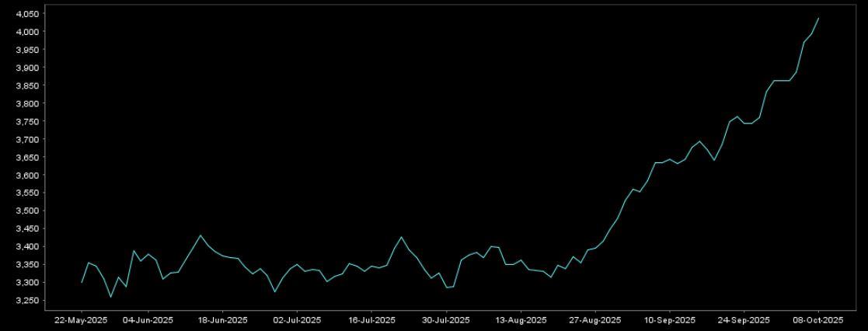Click the line's final peak above 4,000

click(x=819, y=19)
